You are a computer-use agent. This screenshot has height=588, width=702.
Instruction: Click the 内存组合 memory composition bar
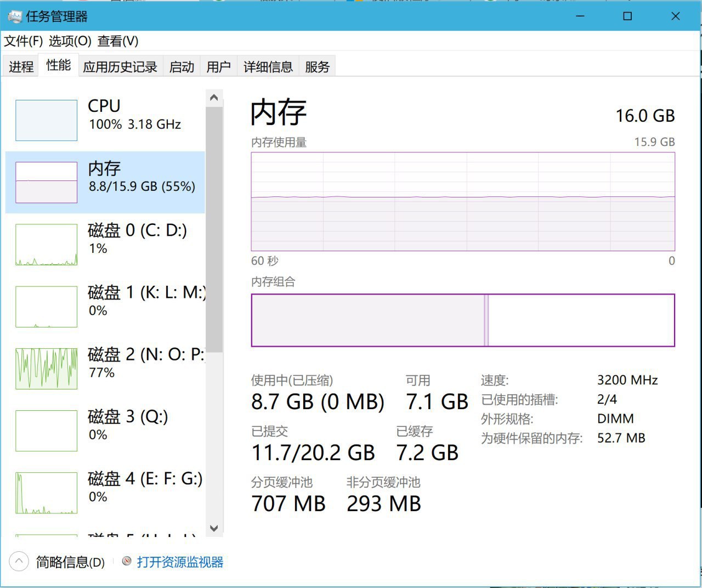[462, 320]
